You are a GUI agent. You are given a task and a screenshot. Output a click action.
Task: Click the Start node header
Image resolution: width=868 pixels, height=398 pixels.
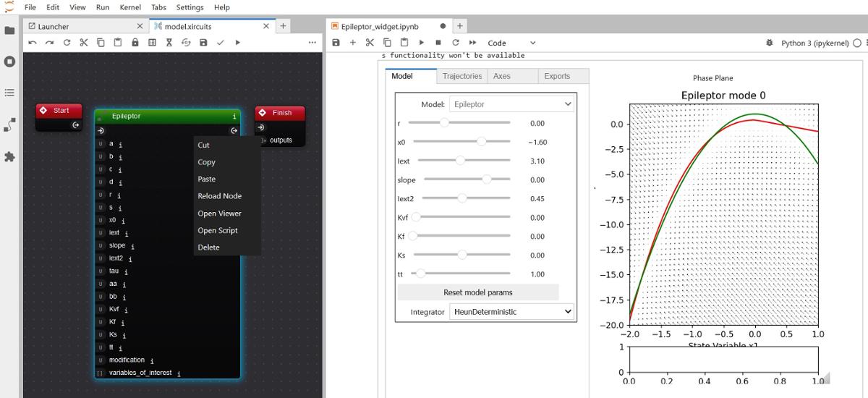[x=60, y=111]
